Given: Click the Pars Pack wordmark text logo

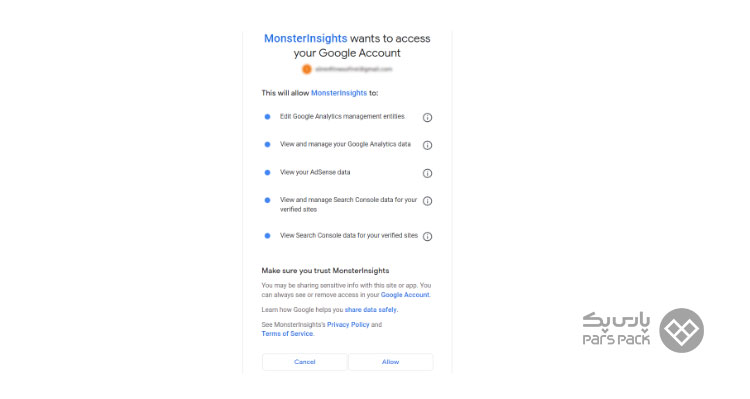Looking at the screenshot, I should (616, 329).
